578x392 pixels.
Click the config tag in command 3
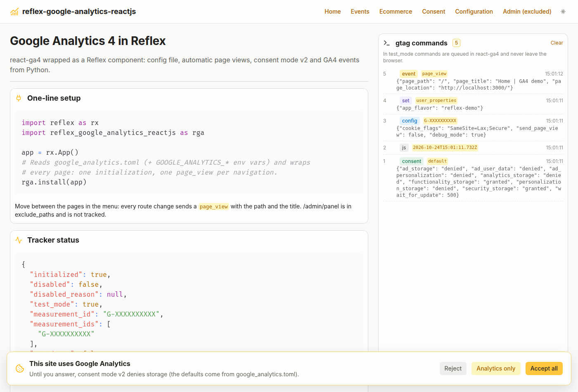[410, 121]
